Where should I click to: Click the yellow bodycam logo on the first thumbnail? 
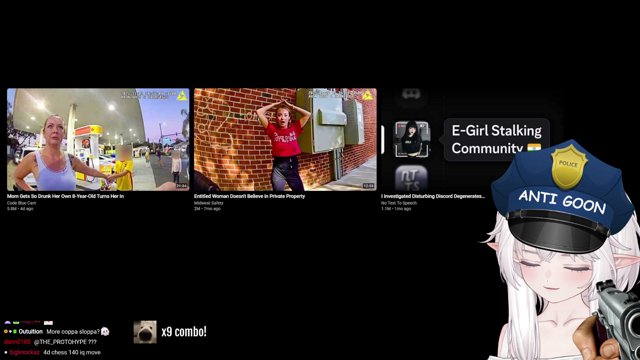[x=182, y=96]
